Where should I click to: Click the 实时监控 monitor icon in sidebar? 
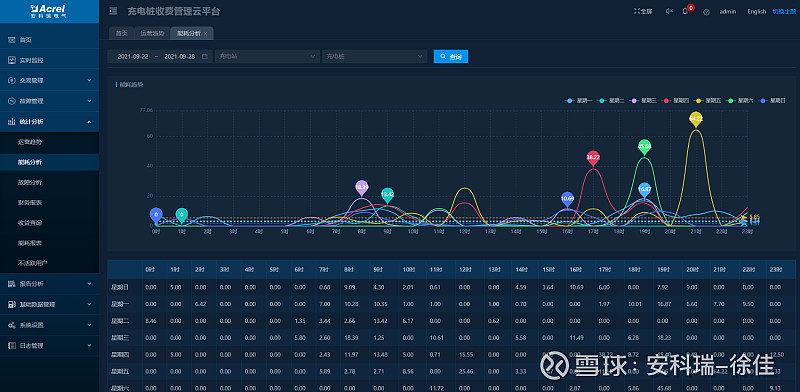click(12, 60)
